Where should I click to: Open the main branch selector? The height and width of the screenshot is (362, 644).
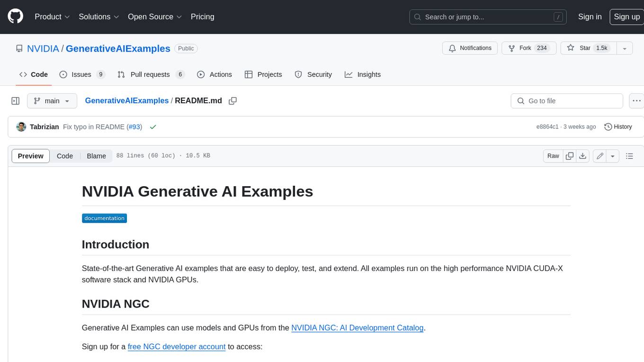(52, 101)
